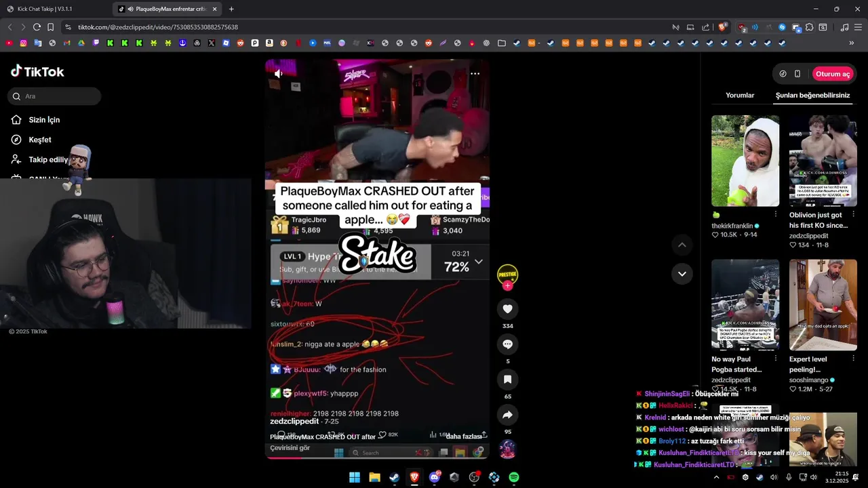Open the Windows Start button

pos(355,477)
